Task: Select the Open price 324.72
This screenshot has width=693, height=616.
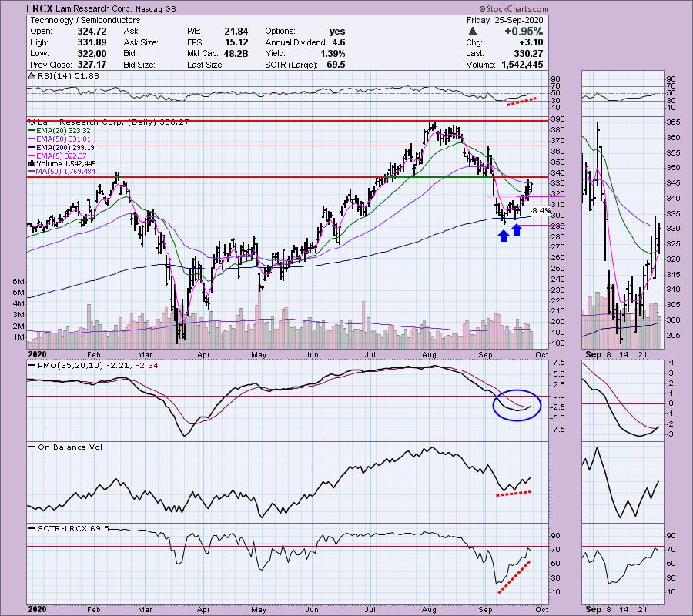Action: click(92, 32)
